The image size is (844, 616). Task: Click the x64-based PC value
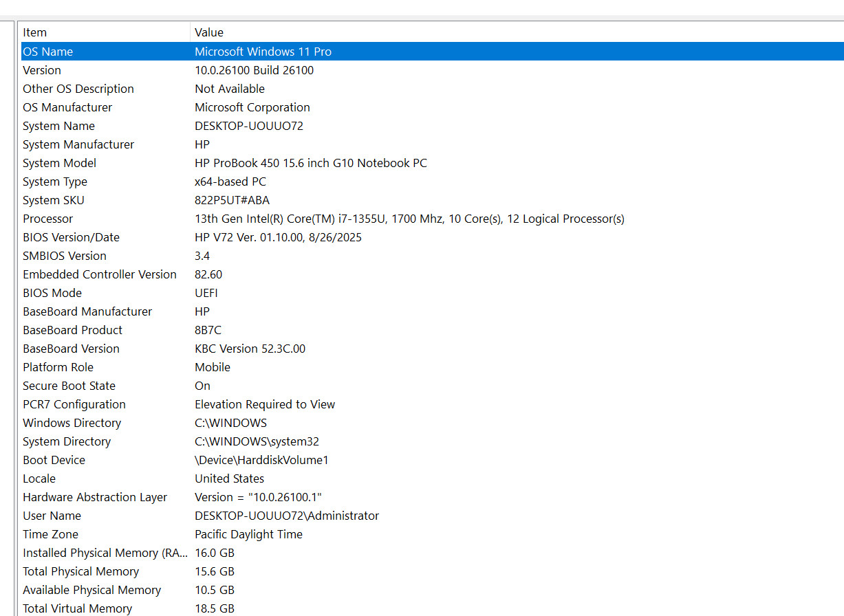point(230,181)
